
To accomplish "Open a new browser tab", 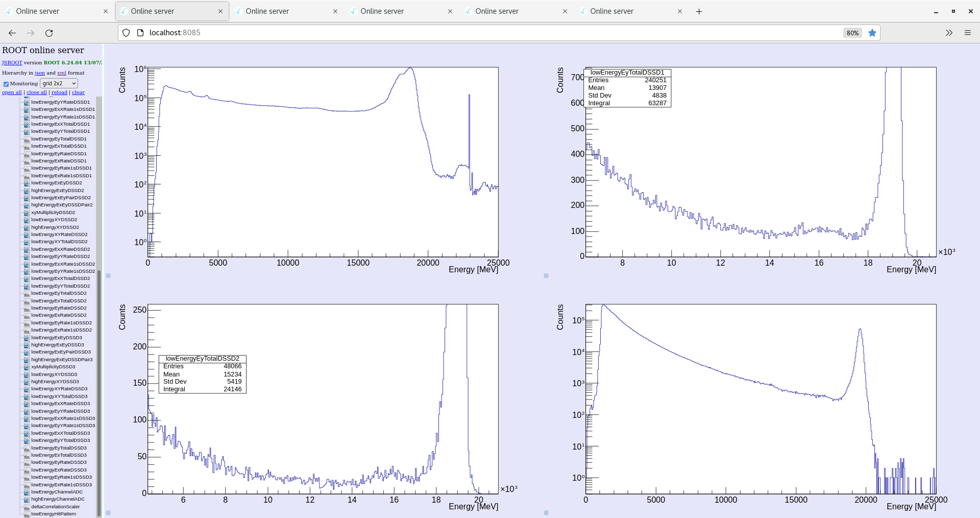I will pos(699,11).
